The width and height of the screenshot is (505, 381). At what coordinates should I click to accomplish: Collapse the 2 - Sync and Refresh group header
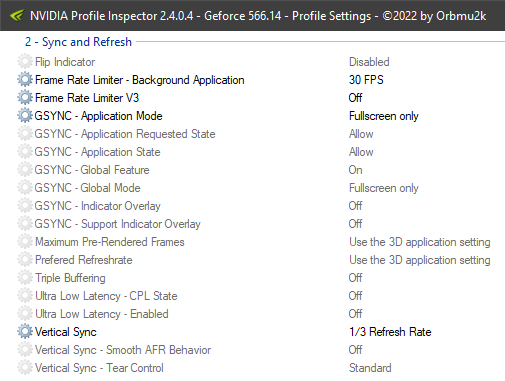point(78,42)
